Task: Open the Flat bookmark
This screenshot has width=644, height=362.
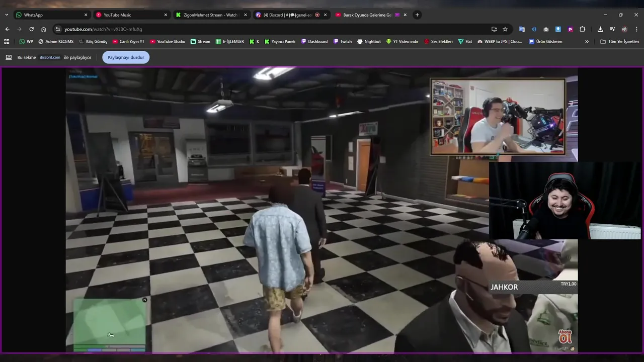Action: (465, 41)
